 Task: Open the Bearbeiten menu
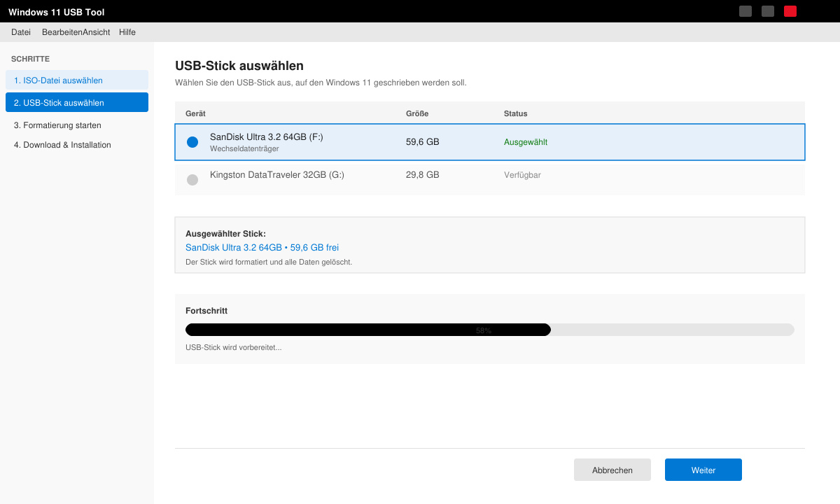point(62,32)
